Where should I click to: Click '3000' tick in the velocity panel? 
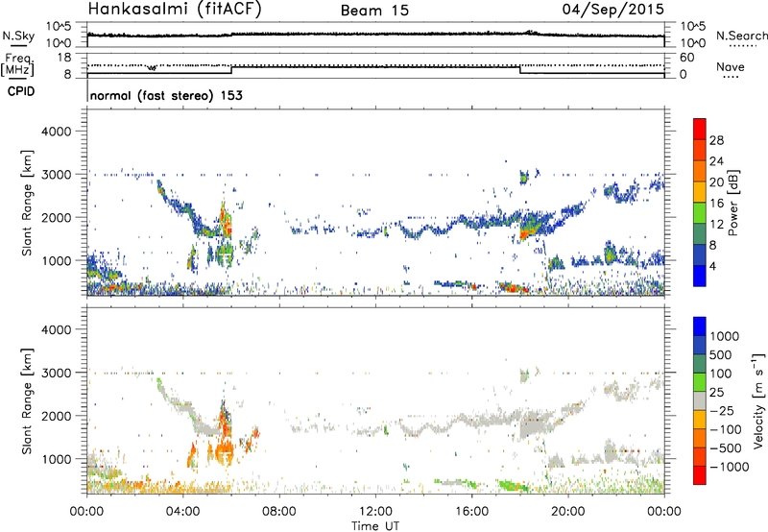[56, 373]
